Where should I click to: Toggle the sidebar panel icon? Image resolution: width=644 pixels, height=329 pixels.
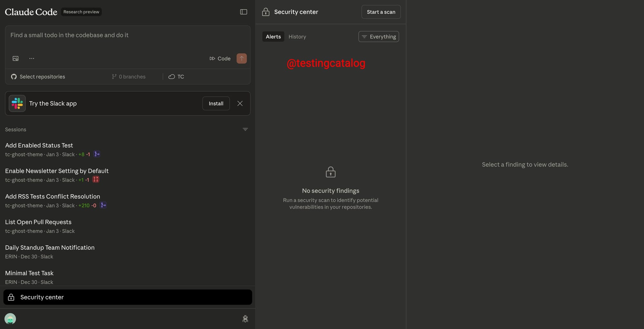(243, 12)
